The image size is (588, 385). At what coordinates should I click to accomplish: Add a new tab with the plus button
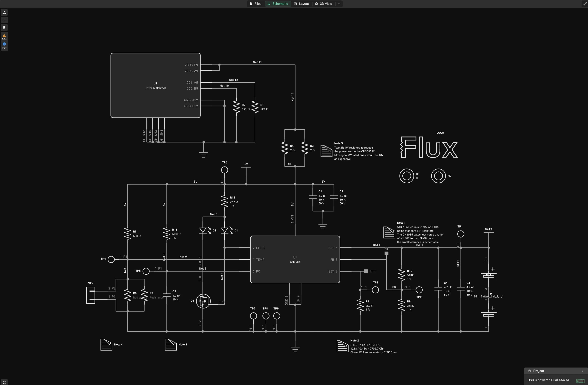point(339,4)
